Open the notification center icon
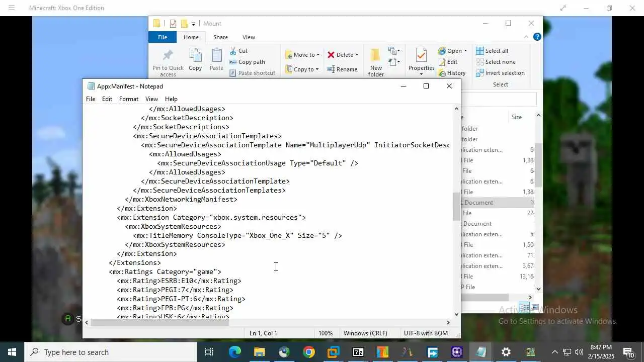644x362 pixels. 628,352
